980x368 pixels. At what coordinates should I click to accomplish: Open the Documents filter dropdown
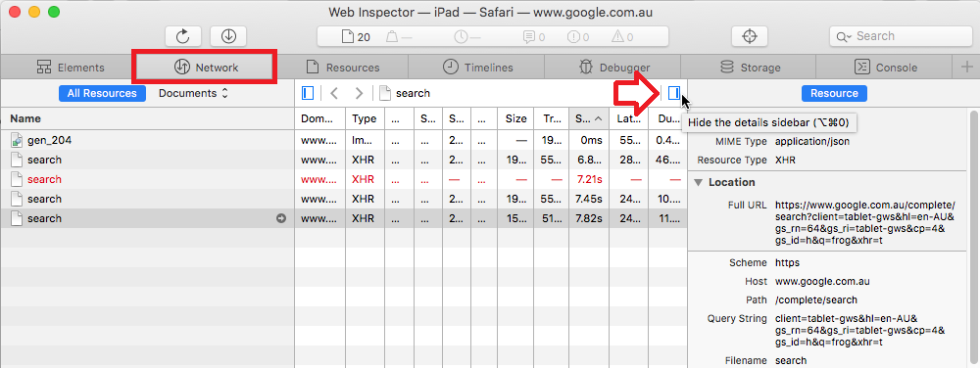coord(193,94)
